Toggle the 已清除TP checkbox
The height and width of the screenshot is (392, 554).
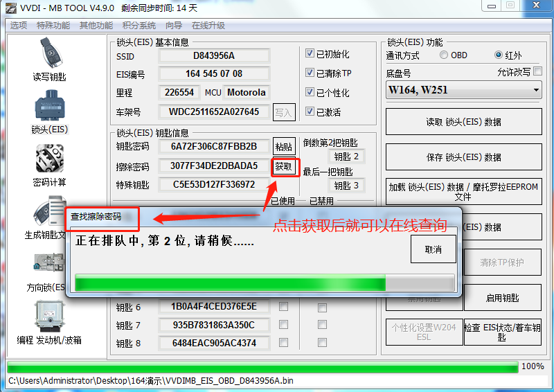[x=310, y=73]
